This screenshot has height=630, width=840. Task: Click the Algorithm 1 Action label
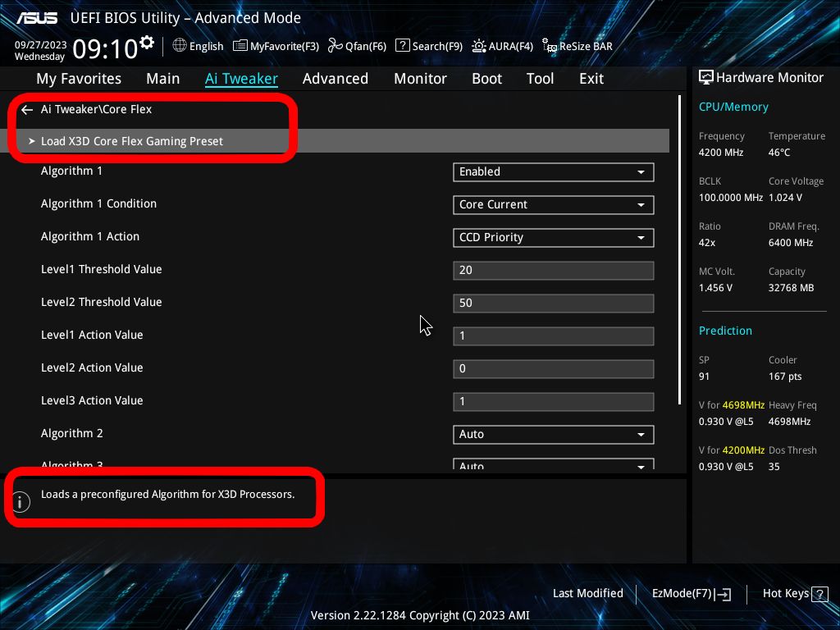coord(90,236)
